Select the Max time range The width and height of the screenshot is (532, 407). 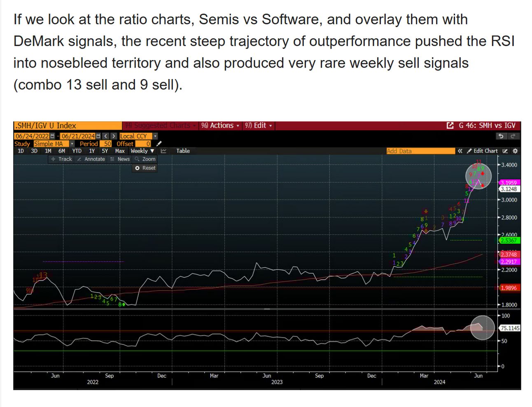click(x=120, y=151)
